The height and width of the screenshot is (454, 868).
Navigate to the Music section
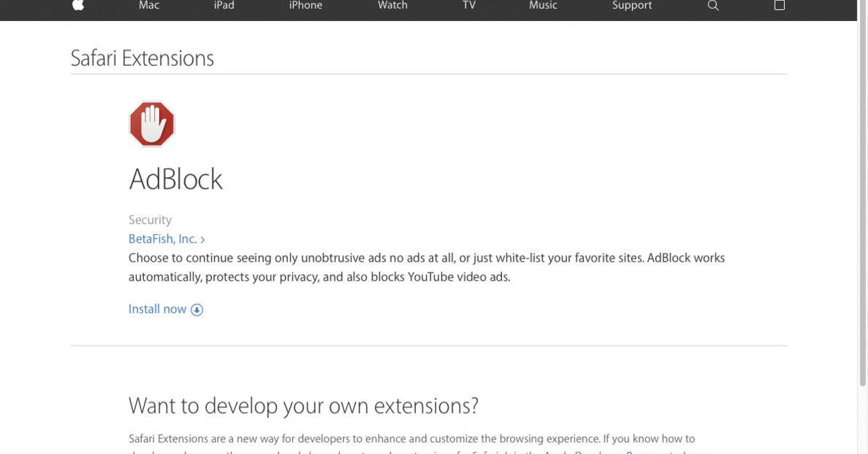[x=543, y=5]
